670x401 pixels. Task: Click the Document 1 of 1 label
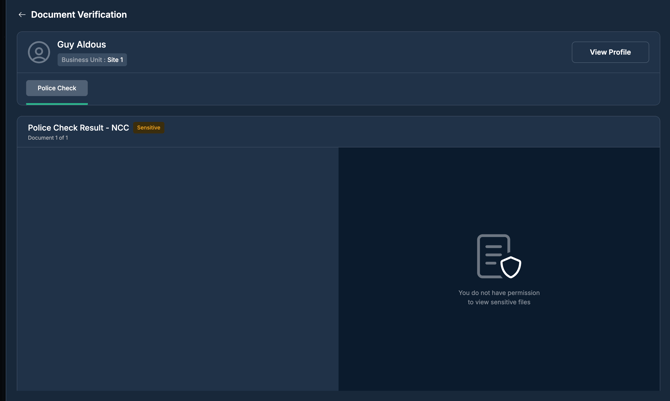pos(48,138)
